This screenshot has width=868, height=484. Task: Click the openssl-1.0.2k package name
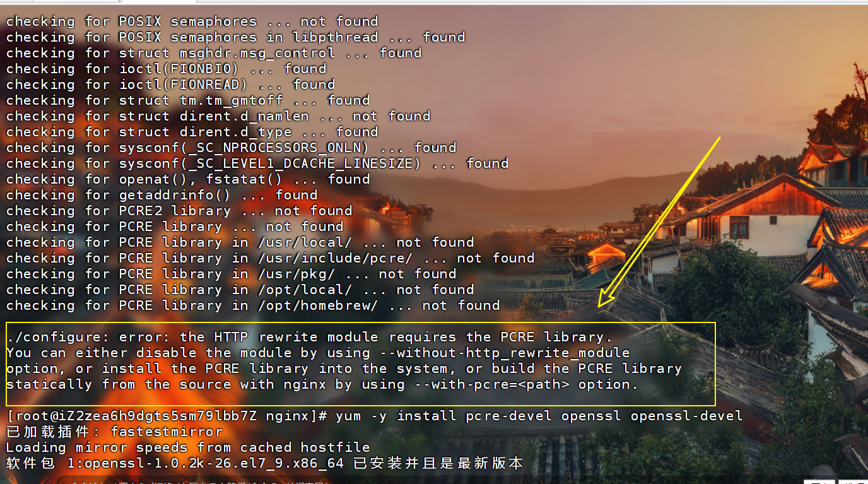tap(214, 463)
